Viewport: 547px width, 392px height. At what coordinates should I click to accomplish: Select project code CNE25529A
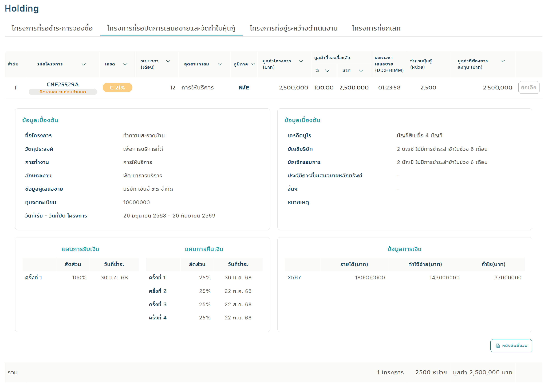(63, 84)
